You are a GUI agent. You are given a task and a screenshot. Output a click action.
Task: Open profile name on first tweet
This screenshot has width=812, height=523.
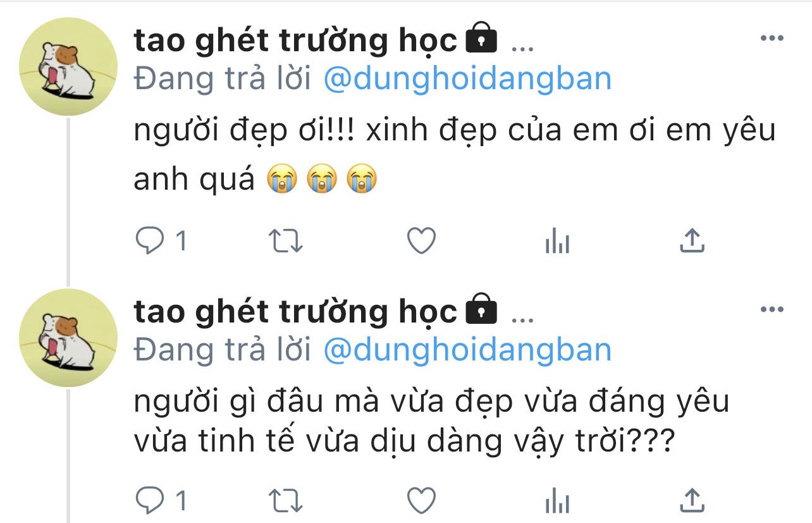[295, 42]
